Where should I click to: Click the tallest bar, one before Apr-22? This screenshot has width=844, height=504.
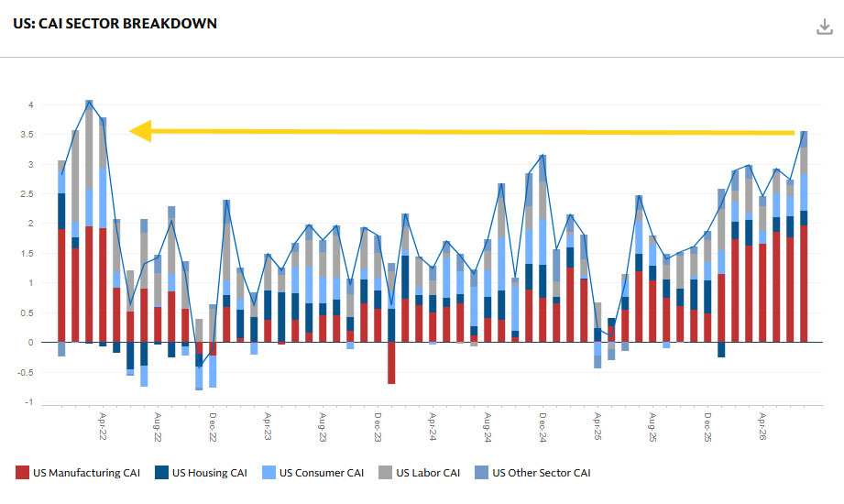coord(89,221)
